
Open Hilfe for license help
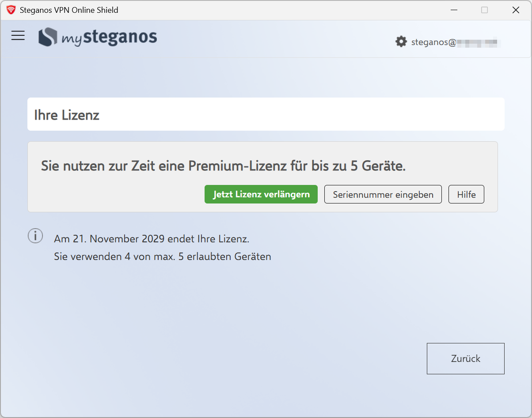point(466,195)
